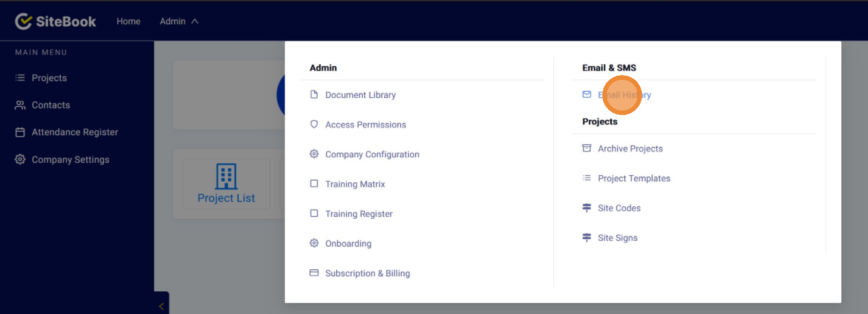Open Company Settings in the sidebar
Image resolution: width=868 pixels, height=314 pixels.
point(70,160)
